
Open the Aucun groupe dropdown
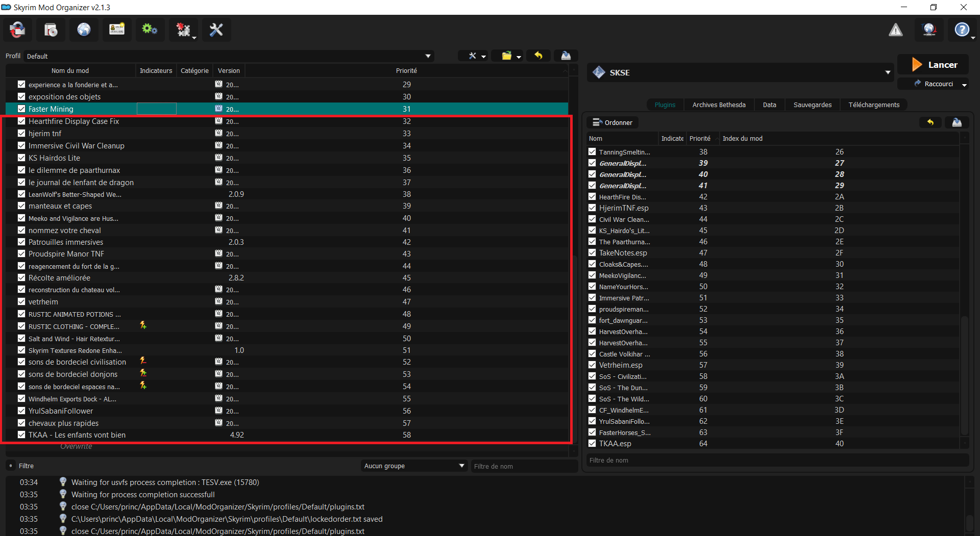pyautogui.click(x=414, y=466)
